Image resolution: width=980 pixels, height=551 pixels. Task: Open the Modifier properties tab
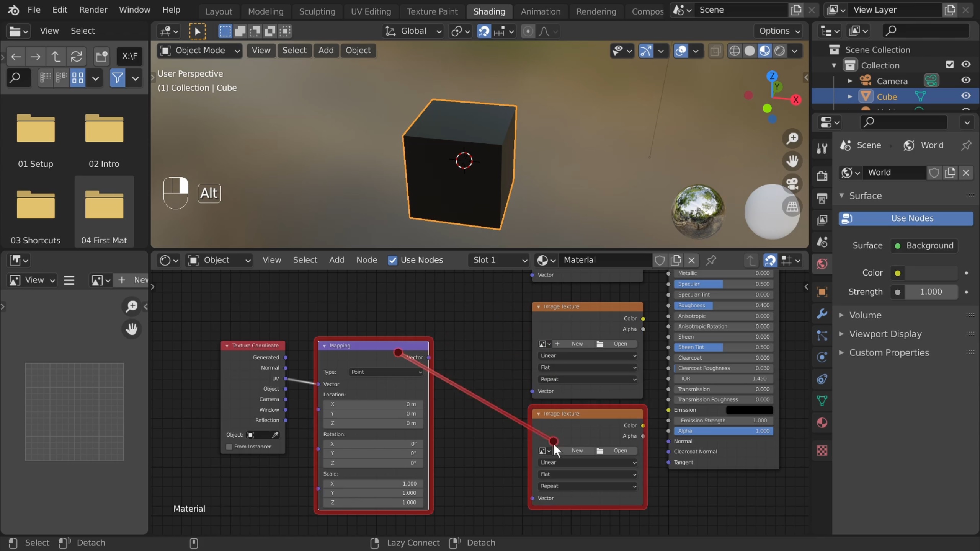822,313
